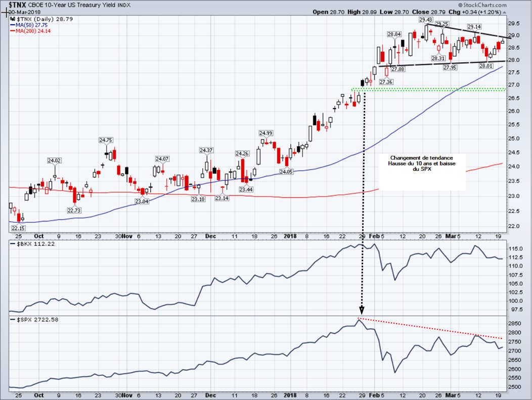The width and height of the screenshot is (532, 400).
Task: Click the 23.44 low price label
Action: click(246, 190)
